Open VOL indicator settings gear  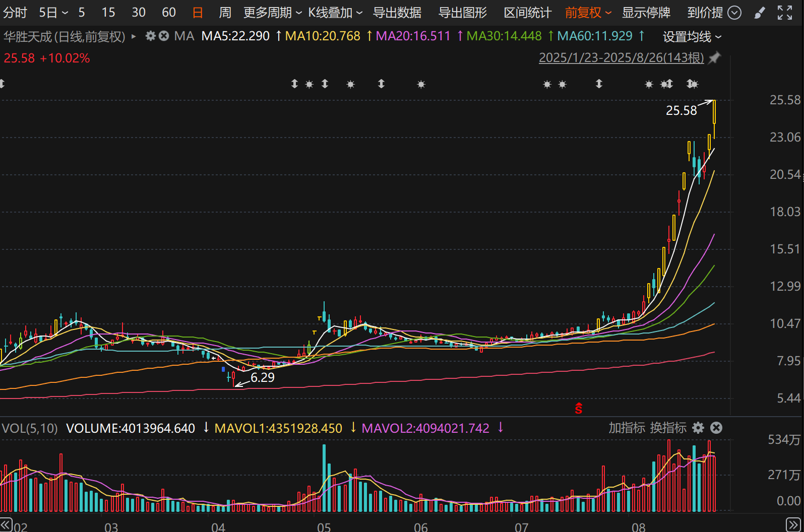698,428
